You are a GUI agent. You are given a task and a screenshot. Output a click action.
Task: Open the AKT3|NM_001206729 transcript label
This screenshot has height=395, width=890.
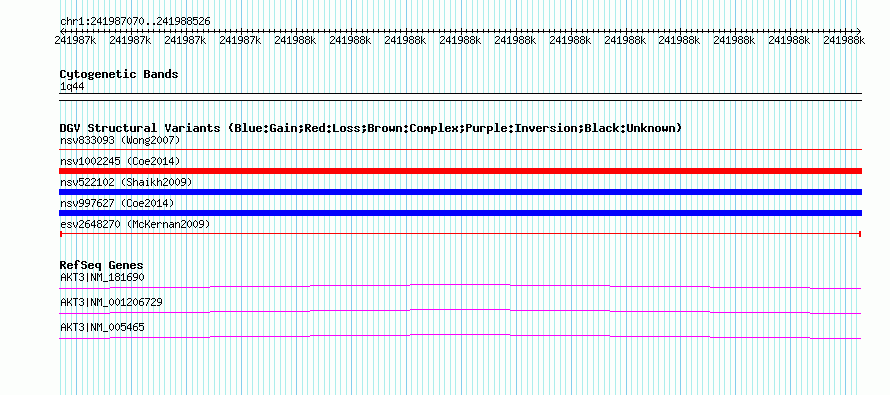111,302
